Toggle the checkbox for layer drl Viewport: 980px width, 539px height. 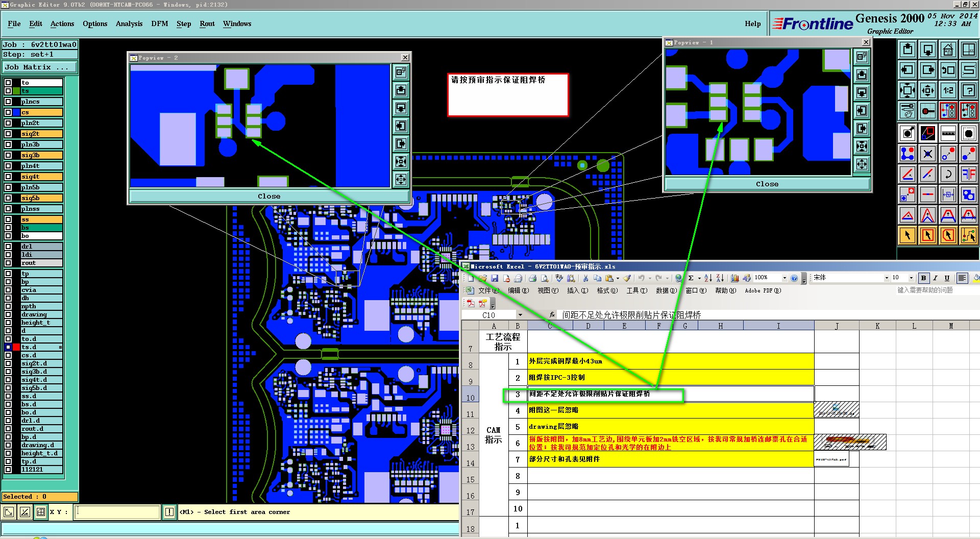(8, 247)
